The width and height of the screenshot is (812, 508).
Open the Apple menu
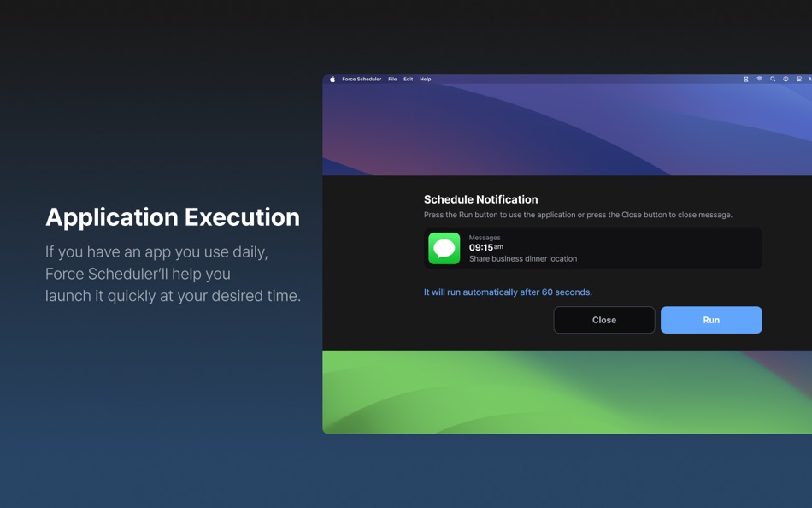[331, 79]
